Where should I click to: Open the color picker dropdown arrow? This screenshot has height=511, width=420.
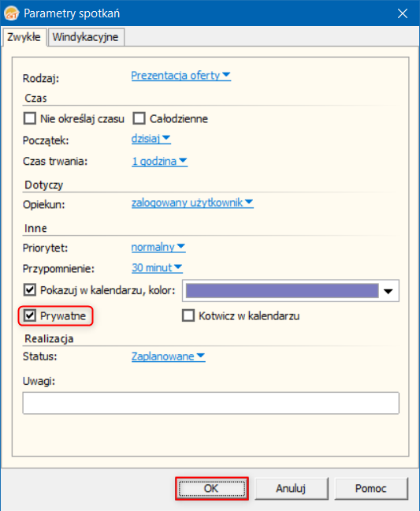[x=388, y=291]
